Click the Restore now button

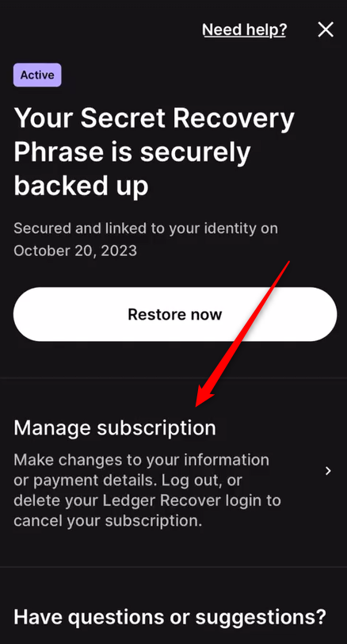[175, 314]
